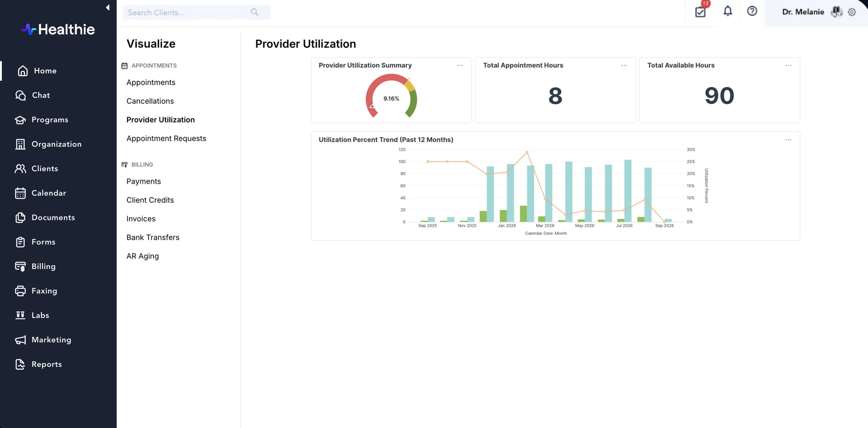Open the Billing sidebar icon
The image size is (868, 428).
pyautogui.click(x=20, y=267)
